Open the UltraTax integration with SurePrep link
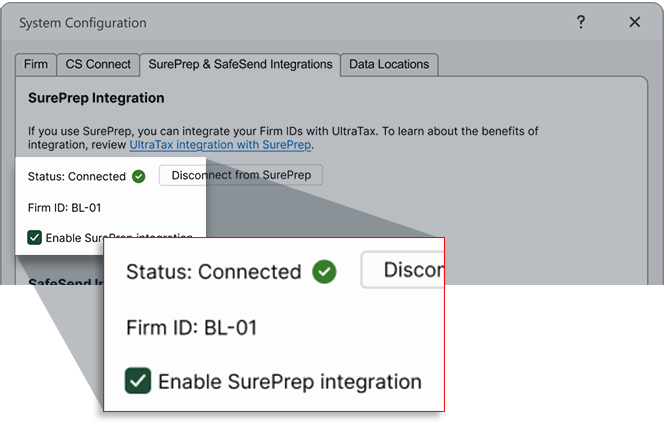Viewport: 665px width, 424px height. pos(221,145)
